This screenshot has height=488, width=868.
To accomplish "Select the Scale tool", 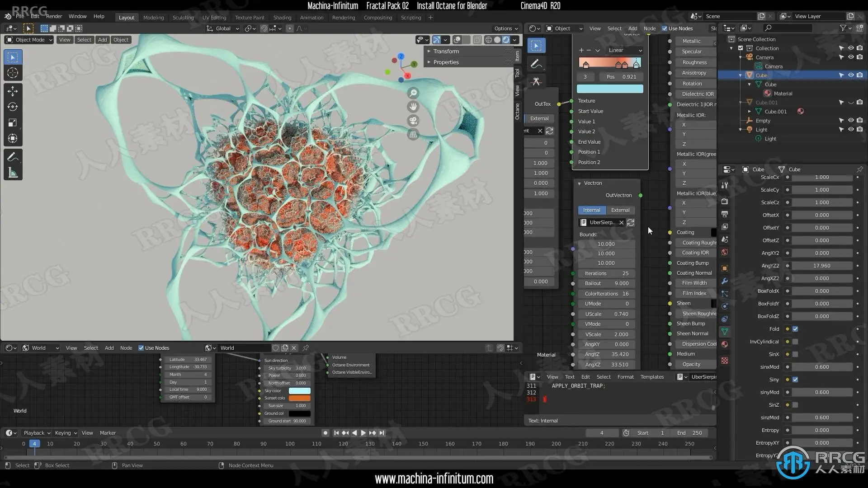I will click(x=13, y=122).
